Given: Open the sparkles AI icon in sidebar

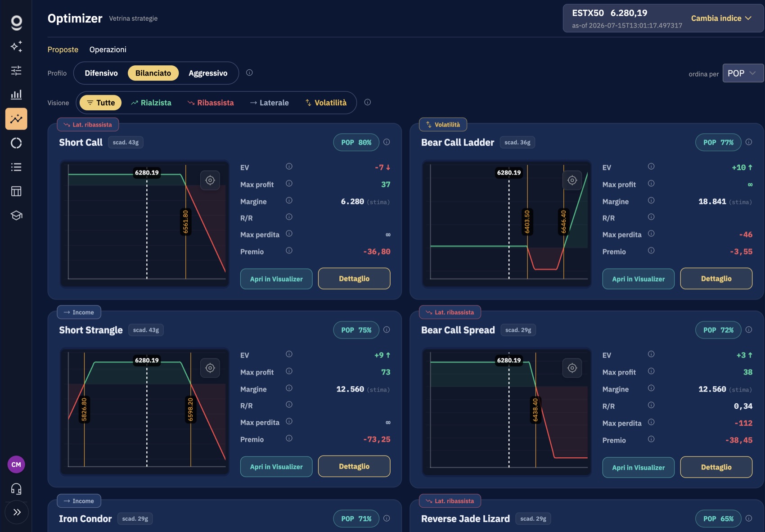Looking at the screenshot, I should [x=16, y=46].
